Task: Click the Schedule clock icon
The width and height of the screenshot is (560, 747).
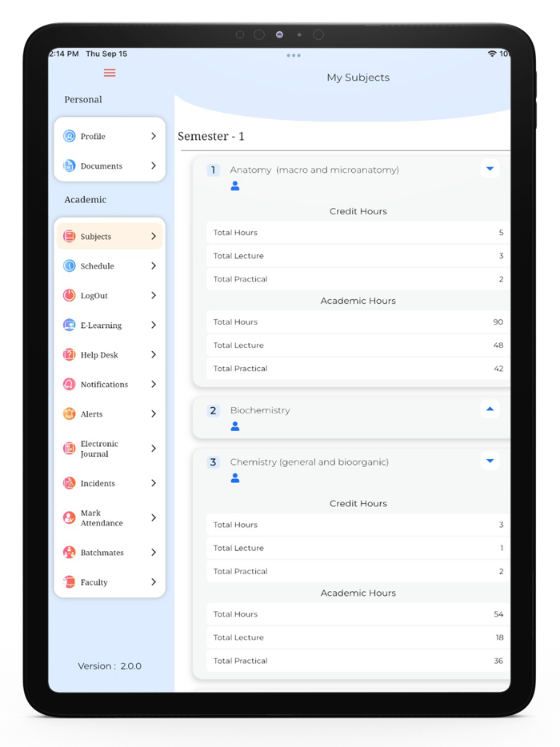Action: click(69, 266)
